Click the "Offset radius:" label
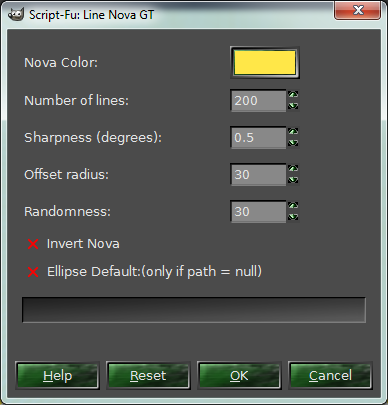 pyautogui.click(x=66, y=174)
